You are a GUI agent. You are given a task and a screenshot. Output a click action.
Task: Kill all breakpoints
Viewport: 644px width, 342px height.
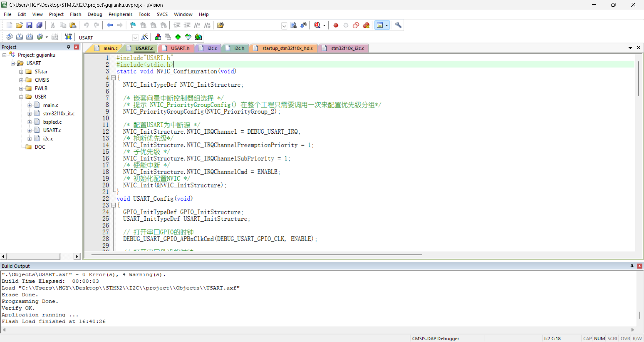point(366,25)
